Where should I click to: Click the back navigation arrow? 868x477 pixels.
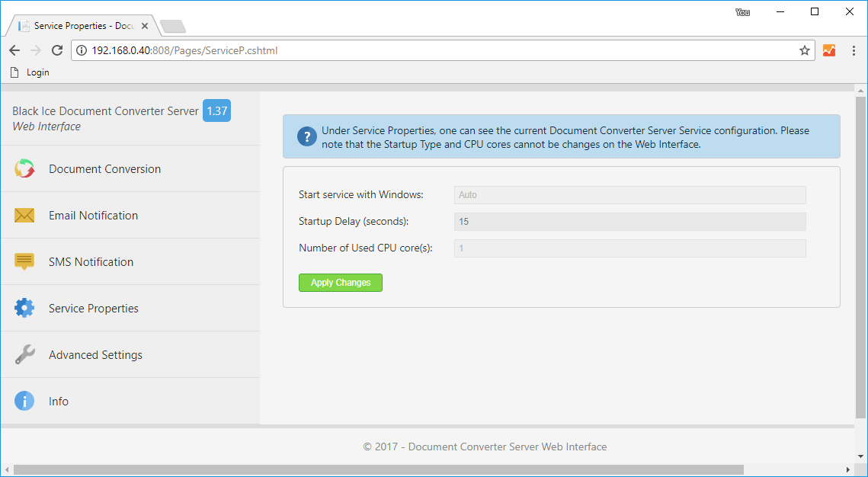[14, 50]
